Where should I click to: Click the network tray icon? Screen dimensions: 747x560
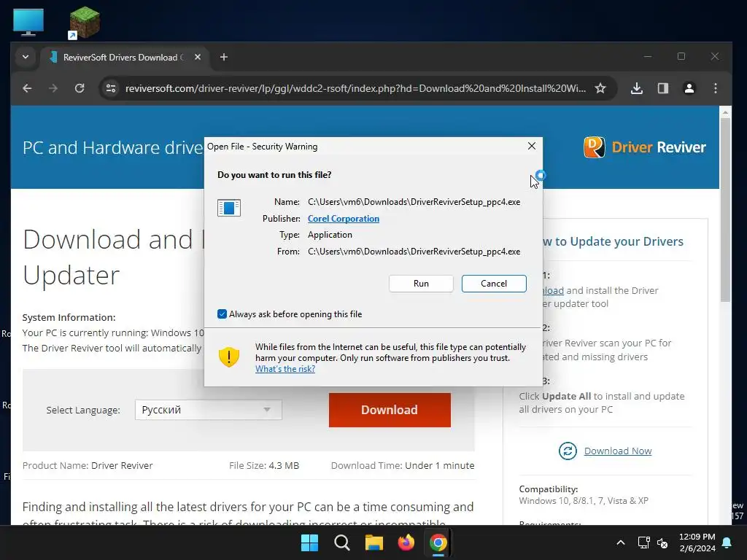coord(643,542)
